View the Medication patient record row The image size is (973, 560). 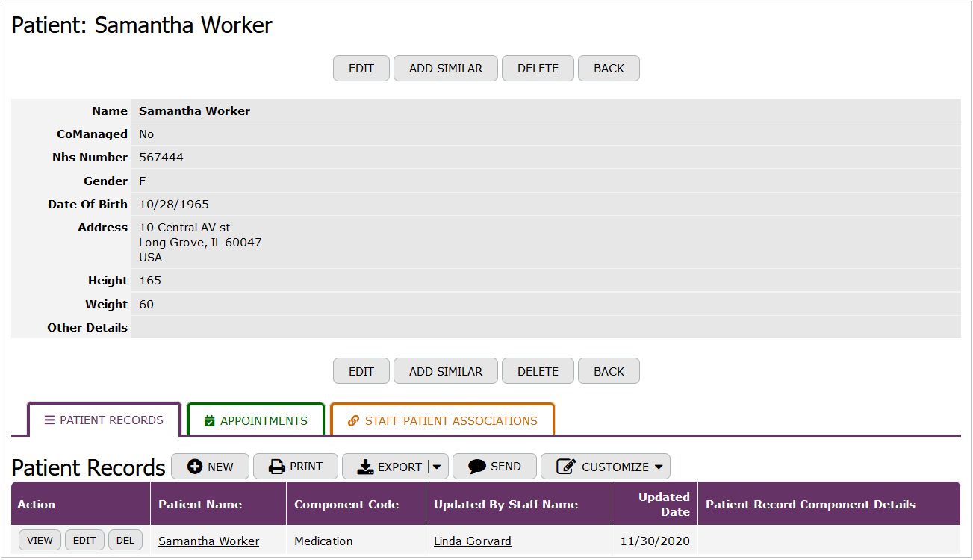point(40,541)
